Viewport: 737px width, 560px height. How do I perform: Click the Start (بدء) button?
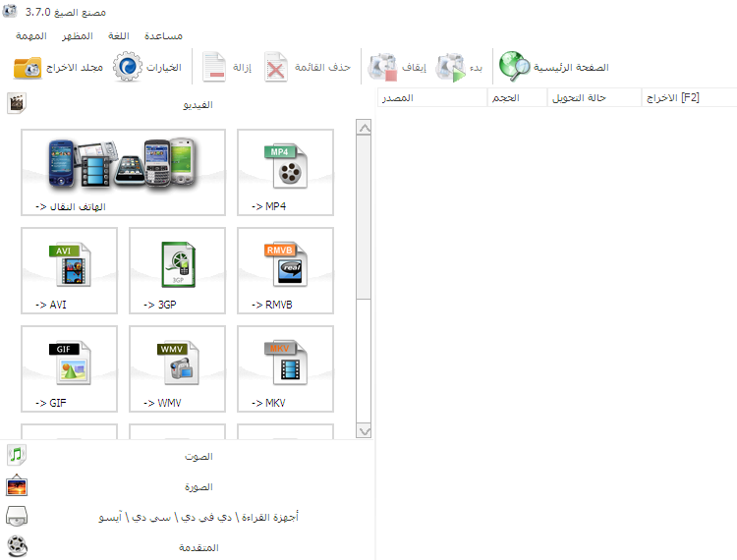click(460, 68)
